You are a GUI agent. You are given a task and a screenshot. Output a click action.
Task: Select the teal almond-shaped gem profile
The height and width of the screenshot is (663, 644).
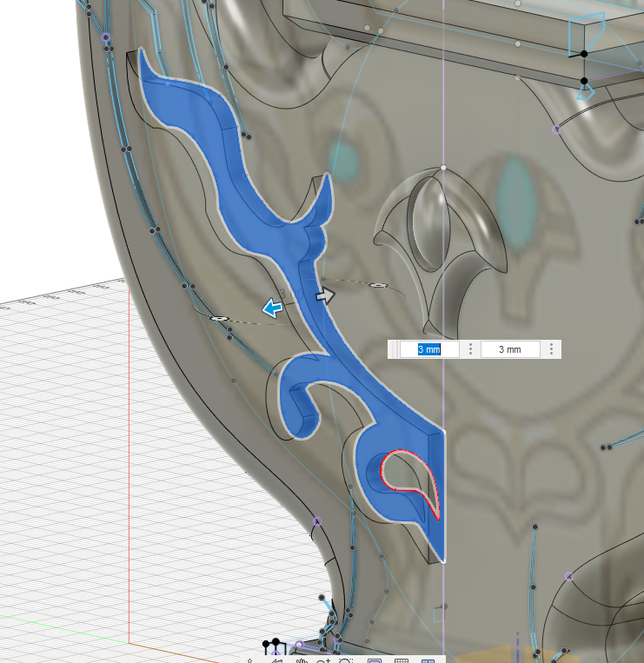click(515, 205)
